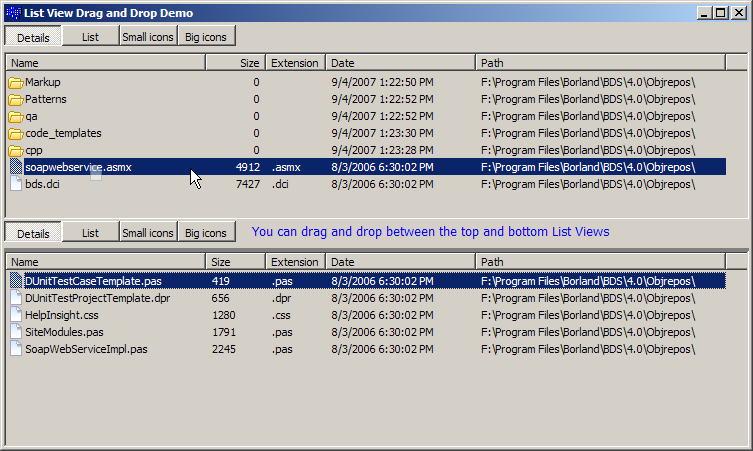Click the Path column header in bottom list

tap(610, 262)
